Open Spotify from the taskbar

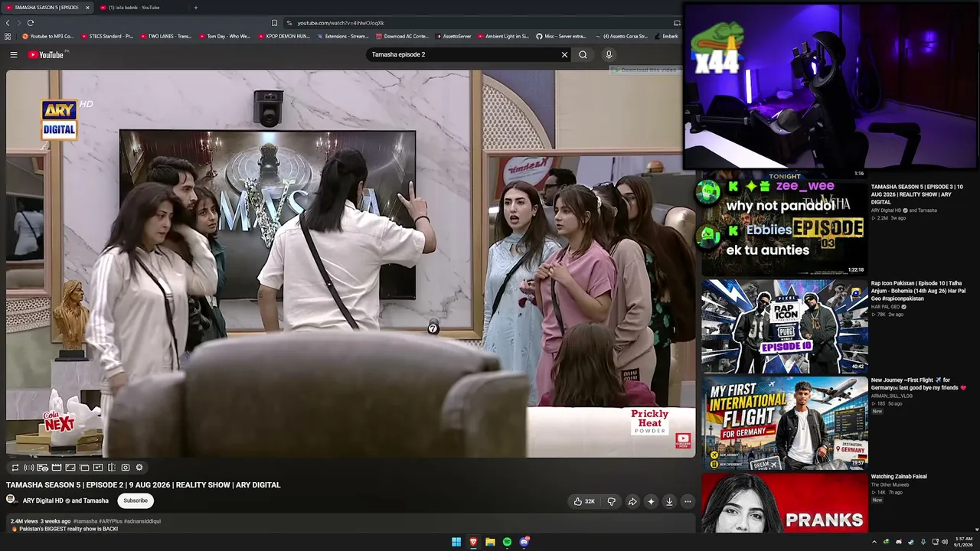coord(507,542)
